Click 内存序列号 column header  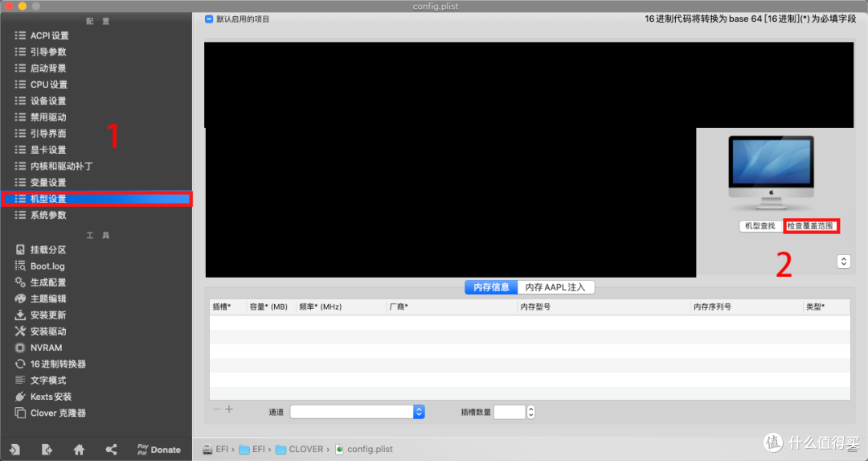747,307
